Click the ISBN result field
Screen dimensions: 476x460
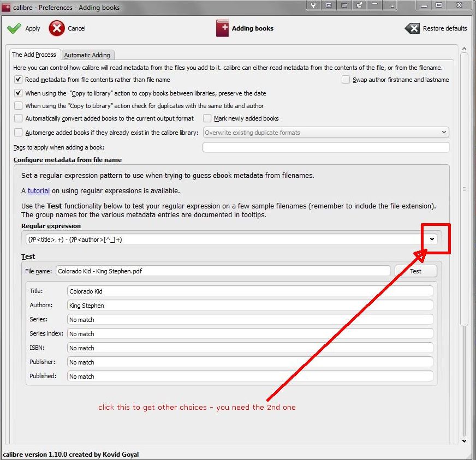250,348
